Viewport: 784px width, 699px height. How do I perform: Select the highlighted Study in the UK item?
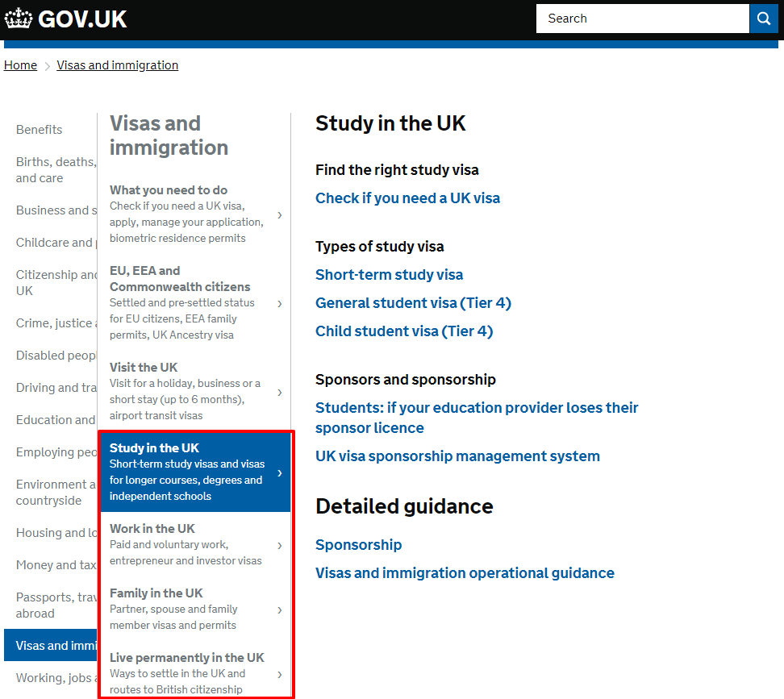point(195,472)
